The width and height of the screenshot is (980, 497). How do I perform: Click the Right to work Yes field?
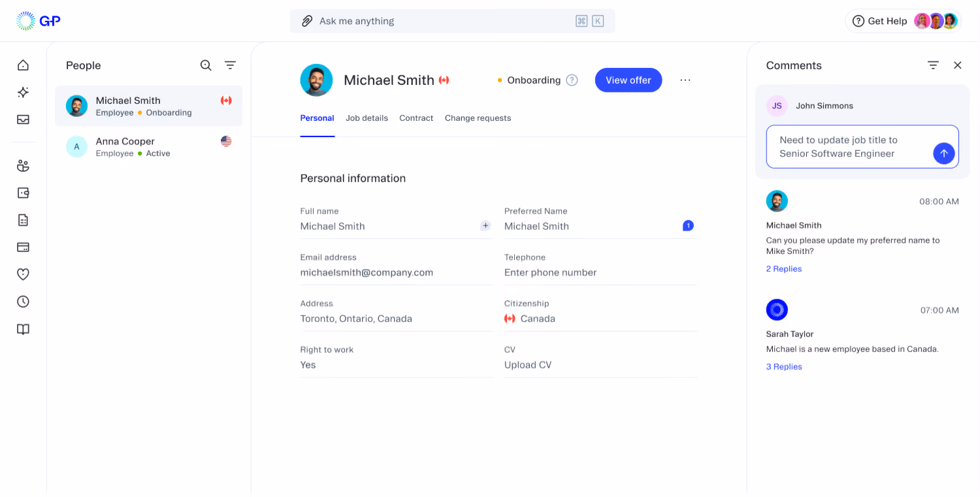pos(396,365)
